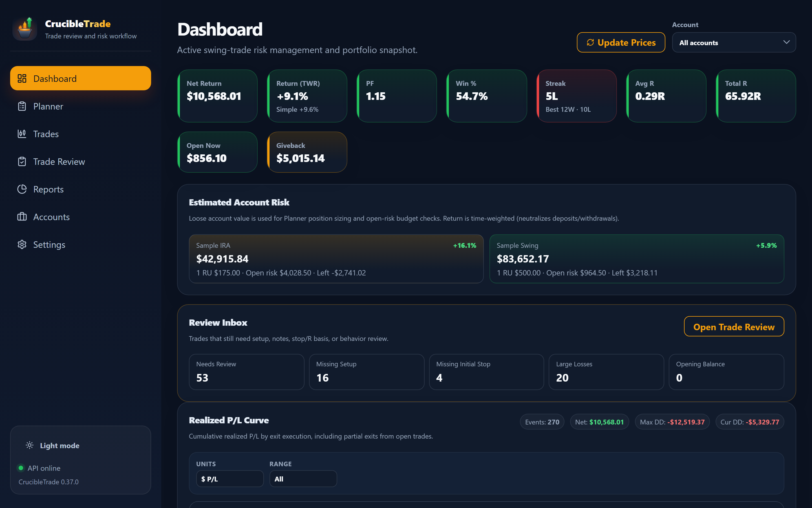Image resolution: width=812 pixels, height=508 pixels.
Task: Navigate to the Trades page
Action: tap(81, 134)
